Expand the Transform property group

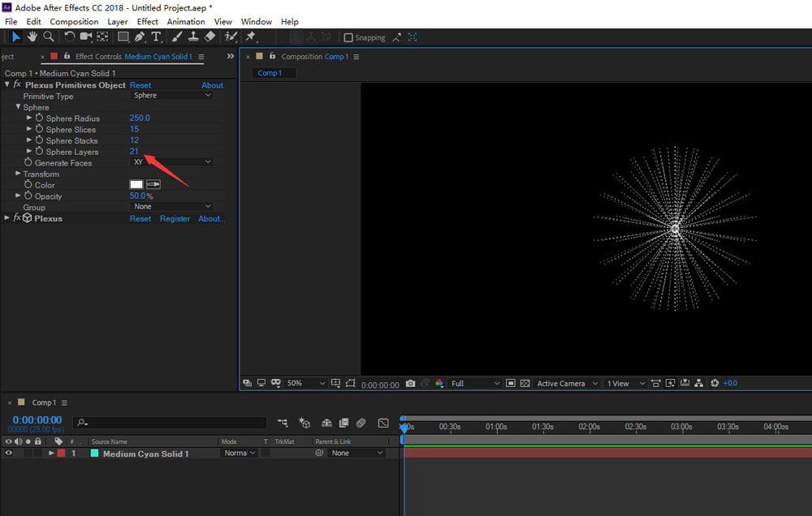pyautogui.click(x=18, y=174)
